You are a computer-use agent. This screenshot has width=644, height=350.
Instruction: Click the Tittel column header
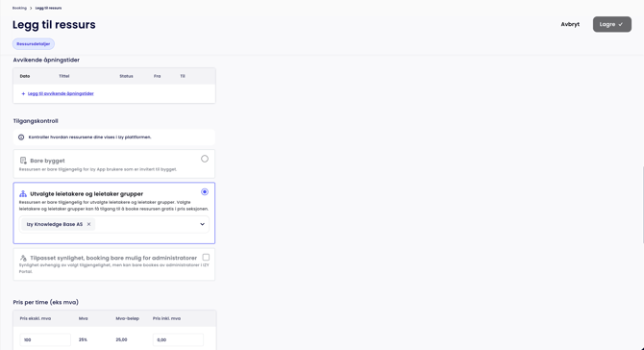pyautogui.click(x=64, y=76)
